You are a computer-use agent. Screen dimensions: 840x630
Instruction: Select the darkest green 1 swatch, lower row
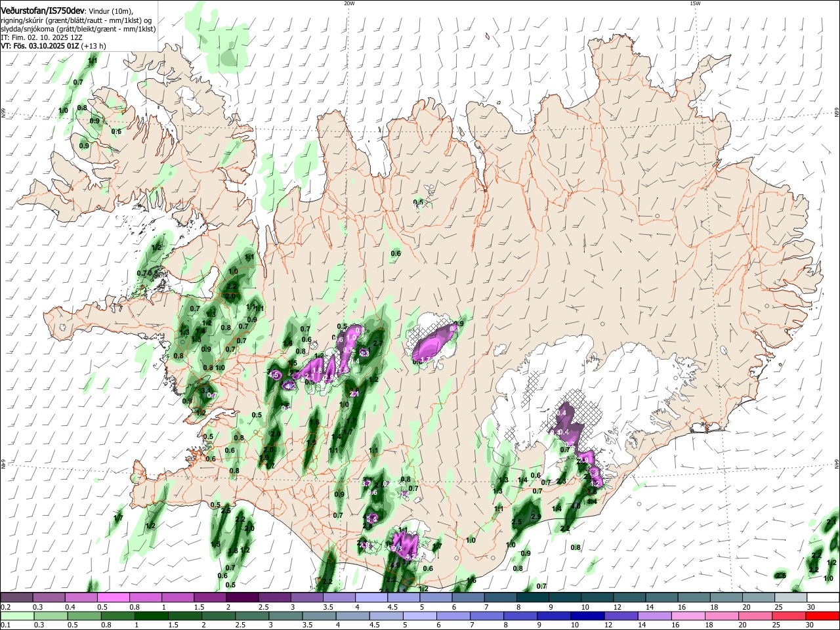point(152,616)
